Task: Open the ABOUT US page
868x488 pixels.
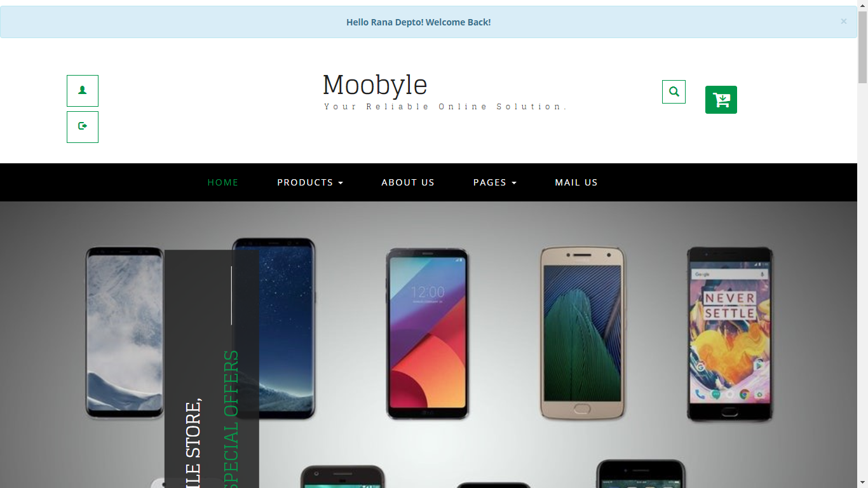Action: tap(408, 182)
